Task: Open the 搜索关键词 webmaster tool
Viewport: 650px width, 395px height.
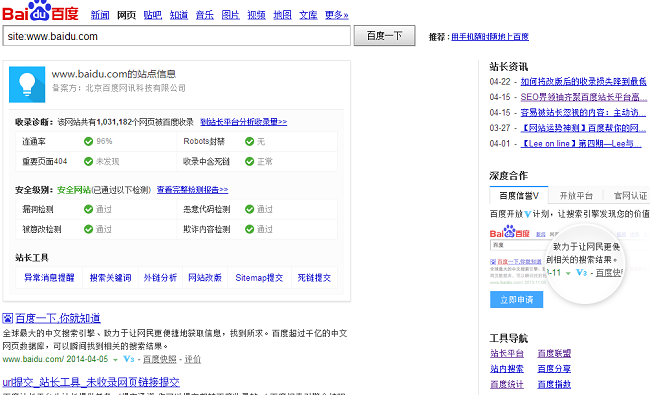Action: [110, 278]
